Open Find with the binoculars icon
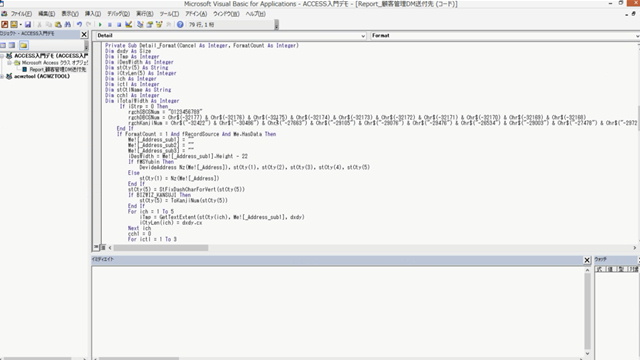640x360 pixels. [x=67, y=24]
